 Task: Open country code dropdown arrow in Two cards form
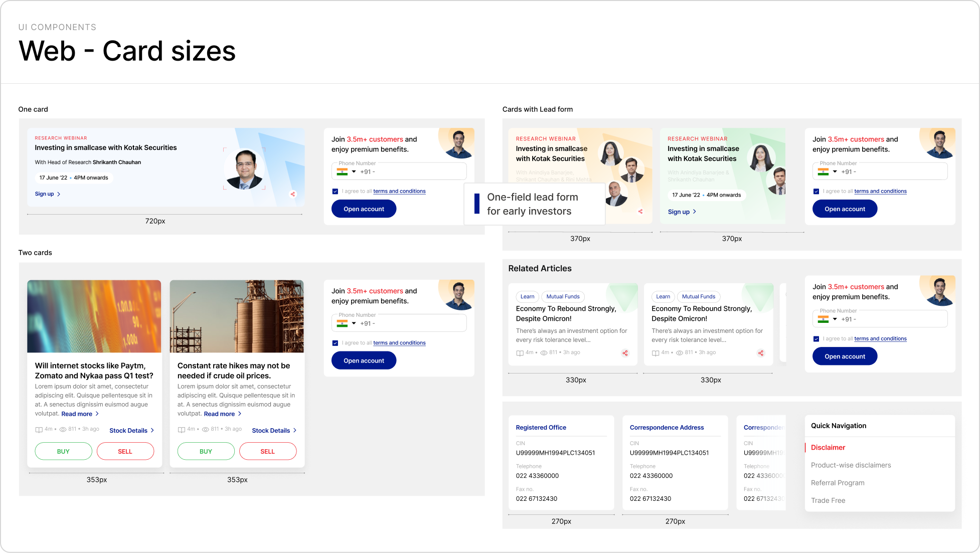click(x=354, y=323)
